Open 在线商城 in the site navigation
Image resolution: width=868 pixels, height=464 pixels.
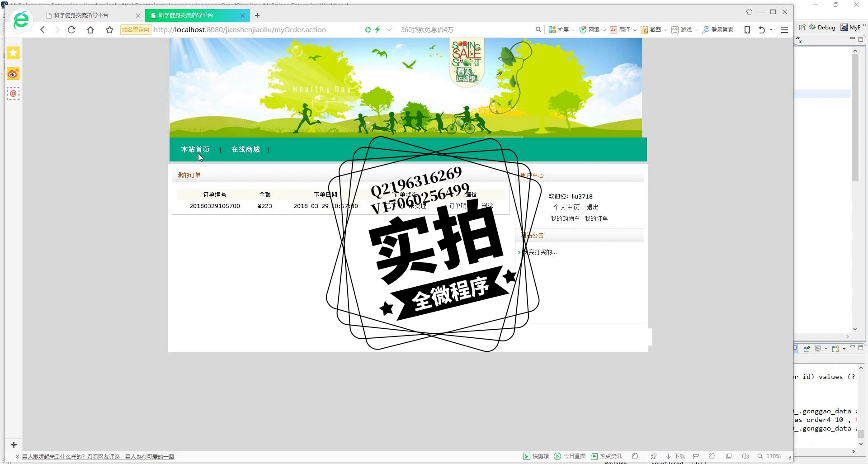(245, 149)
